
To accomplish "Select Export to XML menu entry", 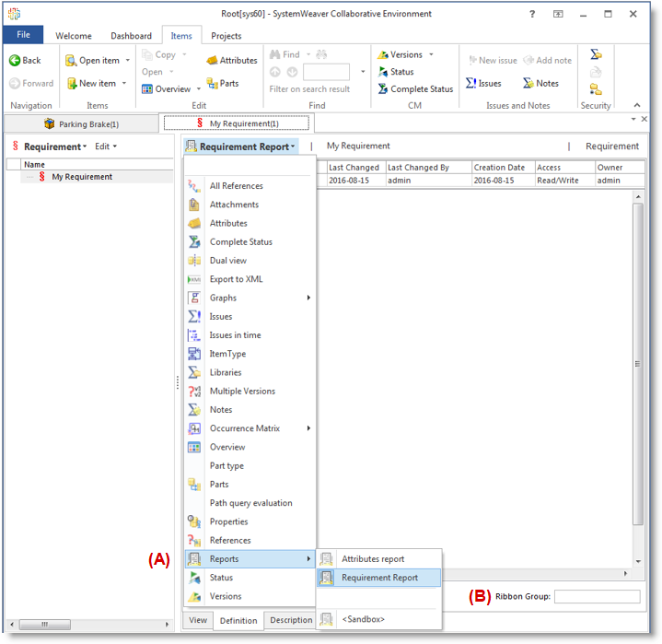I will pyautogui.click(x=250, y=279).
